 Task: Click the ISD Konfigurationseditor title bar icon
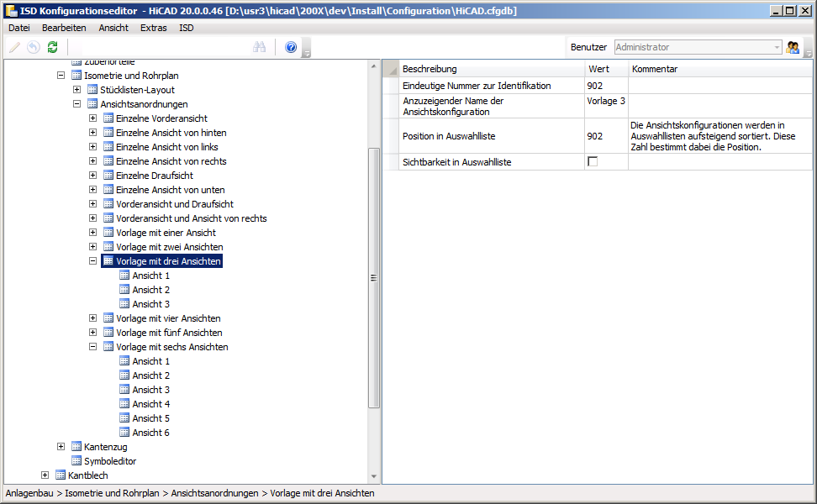(11, 10)
